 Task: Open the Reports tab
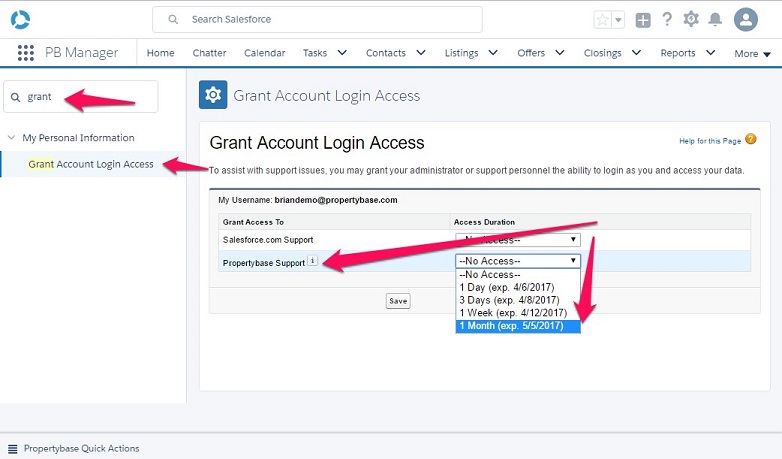(678, 53)
